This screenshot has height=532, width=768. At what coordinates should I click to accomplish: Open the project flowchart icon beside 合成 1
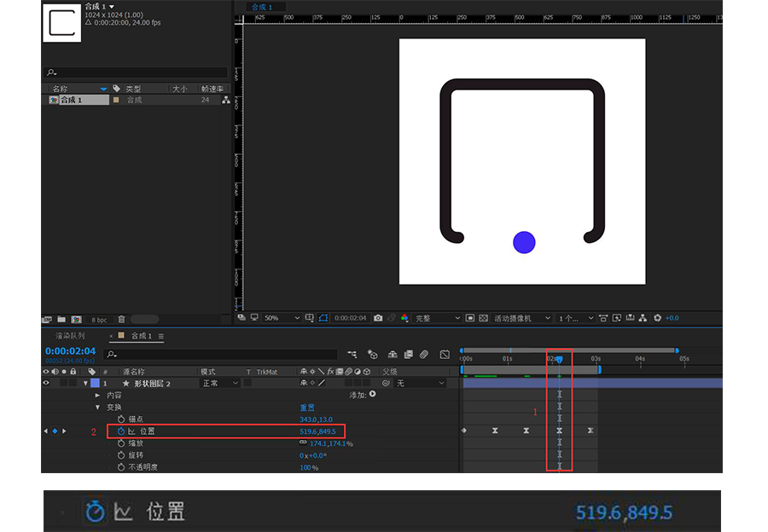[x=225, y=100]
